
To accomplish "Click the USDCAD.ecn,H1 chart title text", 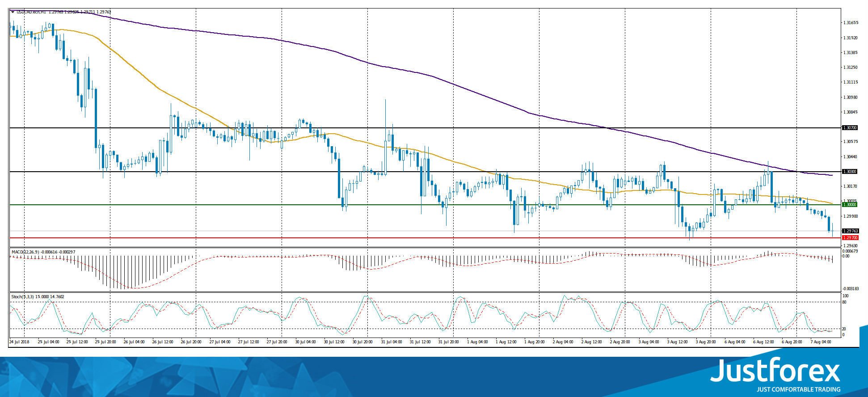I will pyautogui.click(x=31, y=12).
